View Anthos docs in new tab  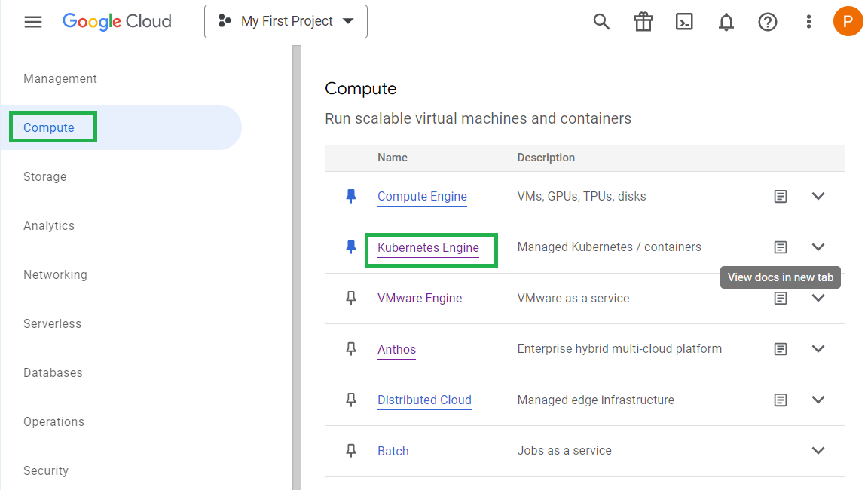[x=781, y=349]
